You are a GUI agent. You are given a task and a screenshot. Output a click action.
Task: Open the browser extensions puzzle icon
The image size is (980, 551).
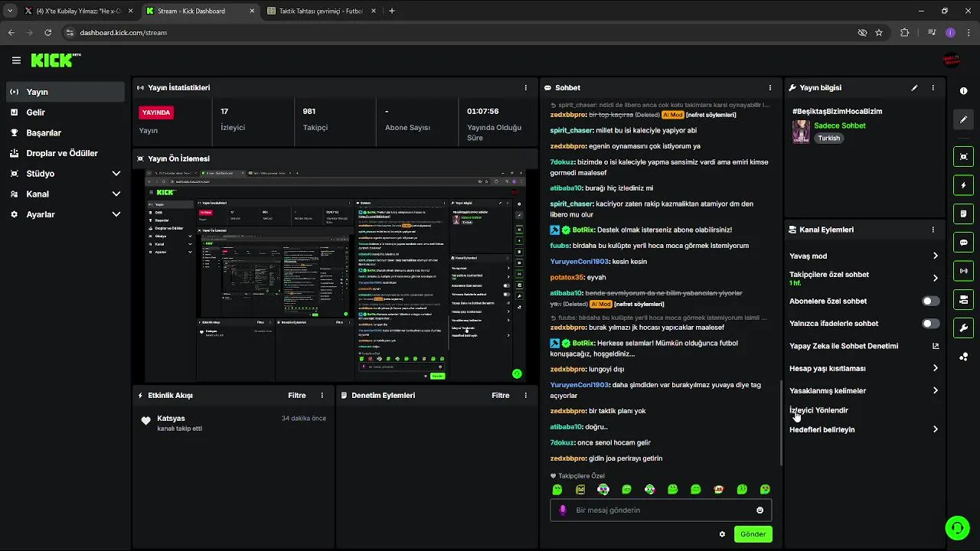(x=905, y=33)
